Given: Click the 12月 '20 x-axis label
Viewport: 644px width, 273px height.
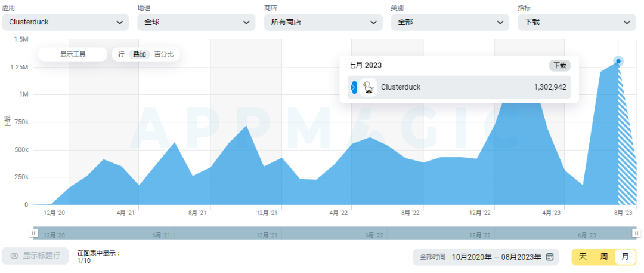Looking at the screenshot, I should [54, 213].
